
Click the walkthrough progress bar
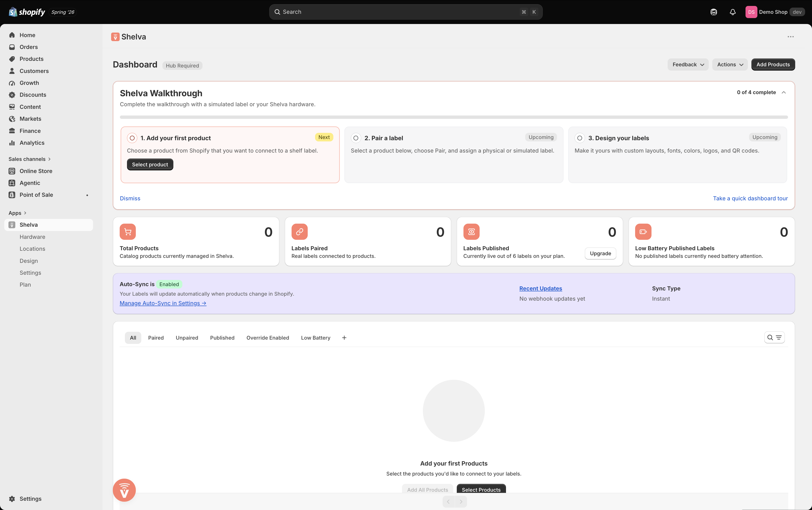point(454,117)
